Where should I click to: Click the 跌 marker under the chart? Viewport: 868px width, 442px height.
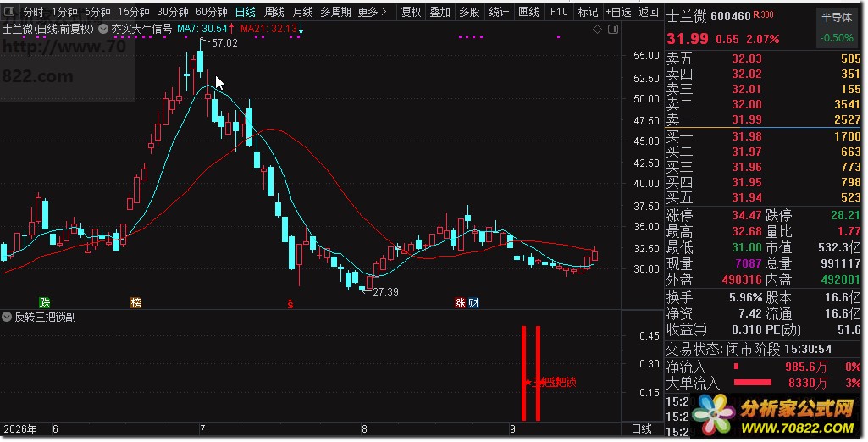tap(45, 302)
